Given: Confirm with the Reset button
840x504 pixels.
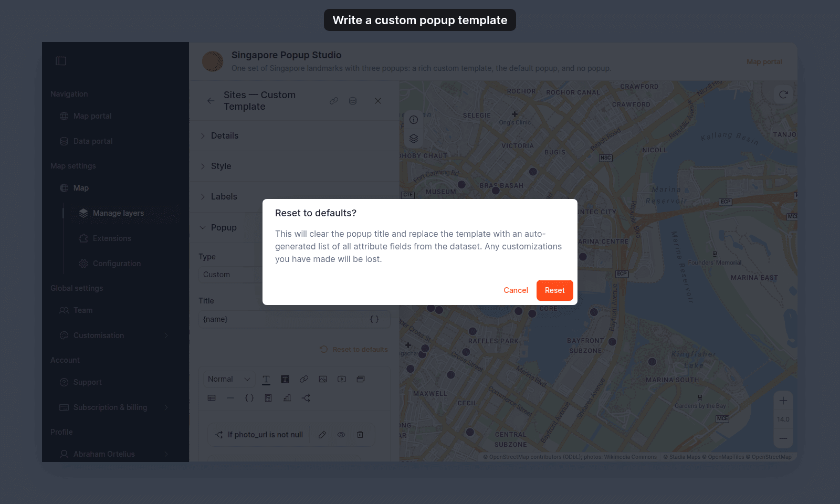Looking at the screenshot, I should point(554,290).
